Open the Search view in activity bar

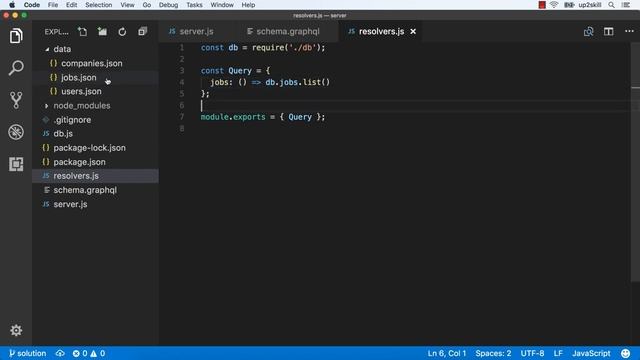16,68
